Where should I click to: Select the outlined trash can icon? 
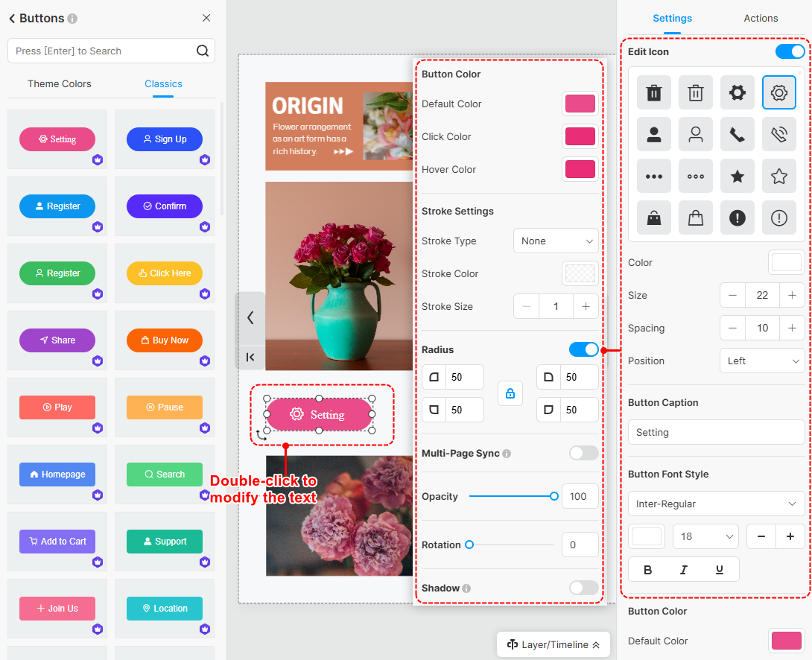click(x=696, y=92)
